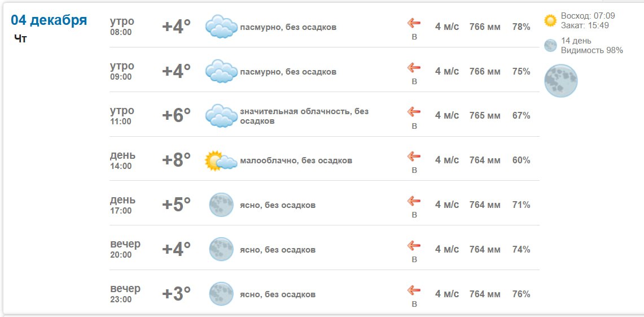Click the sun-and-cloud icon at 14:00
This screenshot has height=317, width=644.
(221, 160)
